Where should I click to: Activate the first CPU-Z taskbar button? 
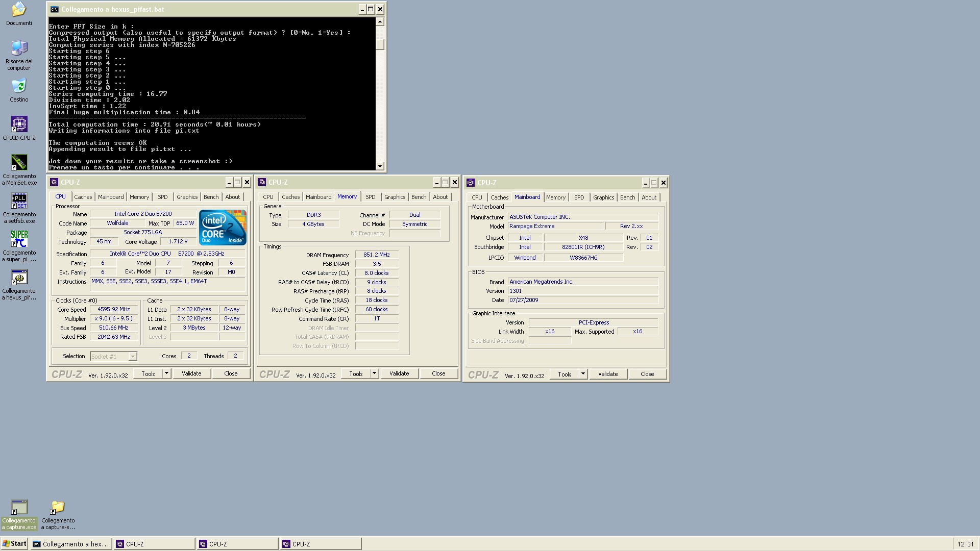[x=155, y=544]
